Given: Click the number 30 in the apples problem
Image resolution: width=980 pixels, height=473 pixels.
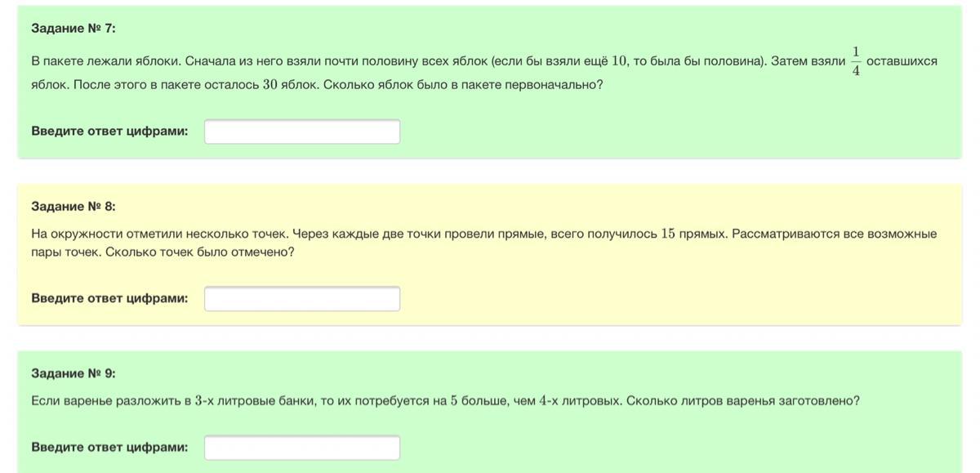Looking at the screenshot, I should pyautogui.click(x=271, y=84).
